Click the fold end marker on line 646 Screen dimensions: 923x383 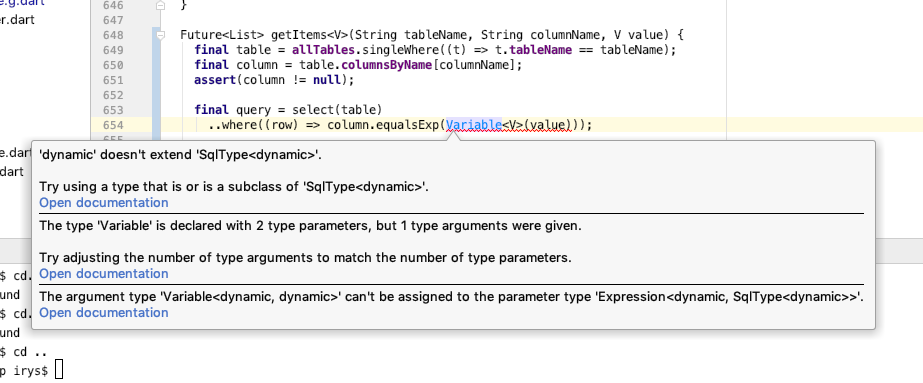(x=161, y=5)
